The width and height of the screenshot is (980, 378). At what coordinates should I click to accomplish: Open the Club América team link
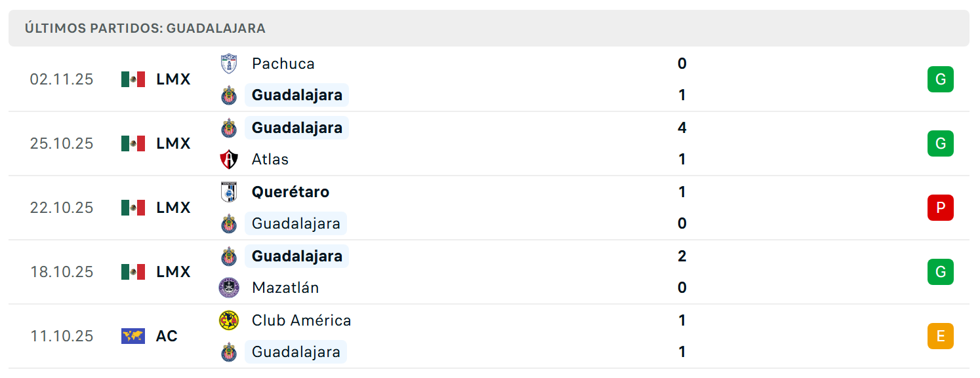tap(301, 320)
